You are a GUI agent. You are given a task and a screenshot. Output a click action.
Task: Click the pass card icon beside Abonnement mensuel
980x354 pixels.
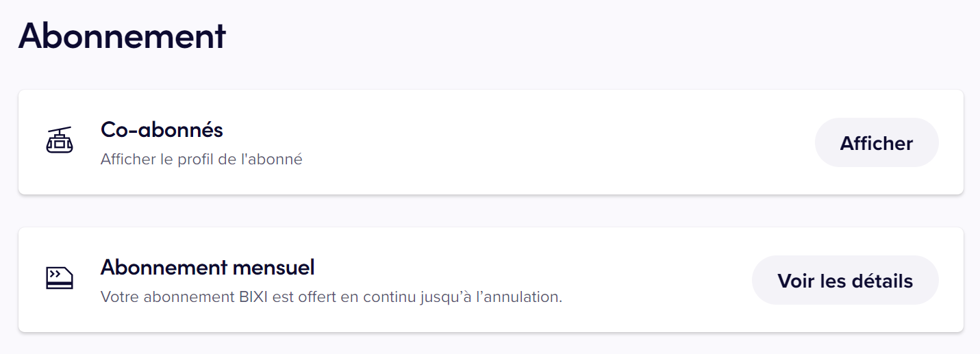click(60, 279)
